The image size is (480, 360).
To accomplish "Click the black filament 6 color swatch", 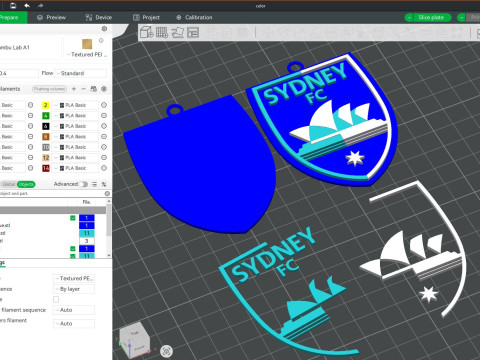I will pyautogui.click(x=46, y=126).
